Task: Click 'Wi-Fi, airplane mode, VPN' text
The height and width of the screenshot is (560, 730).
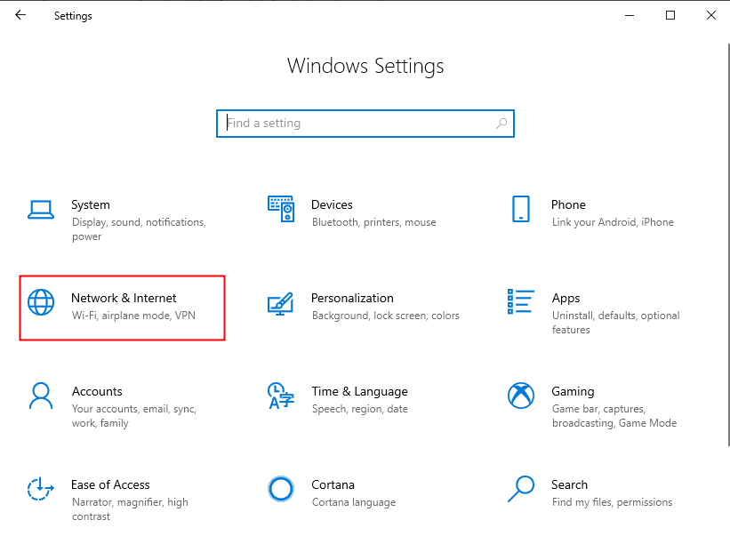Action: tap(133, 316)
